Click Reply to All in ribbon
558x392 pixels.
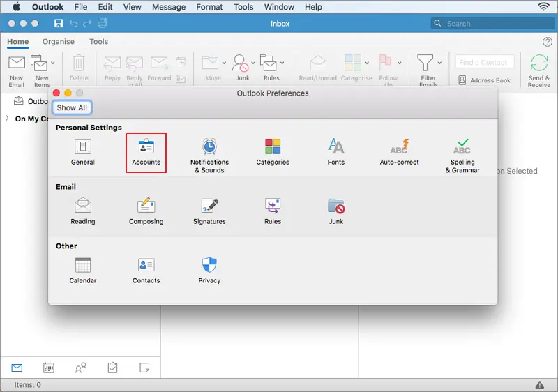(134, 72)
